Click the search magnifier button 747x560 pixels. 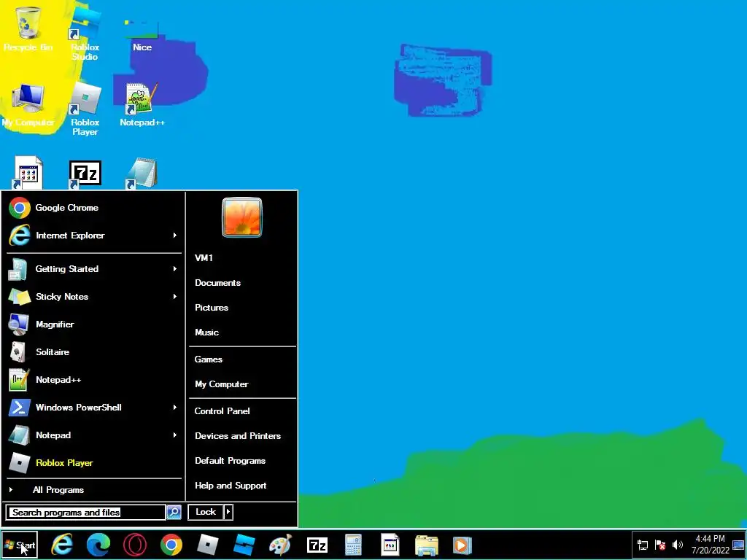click(x=174, y=512)
